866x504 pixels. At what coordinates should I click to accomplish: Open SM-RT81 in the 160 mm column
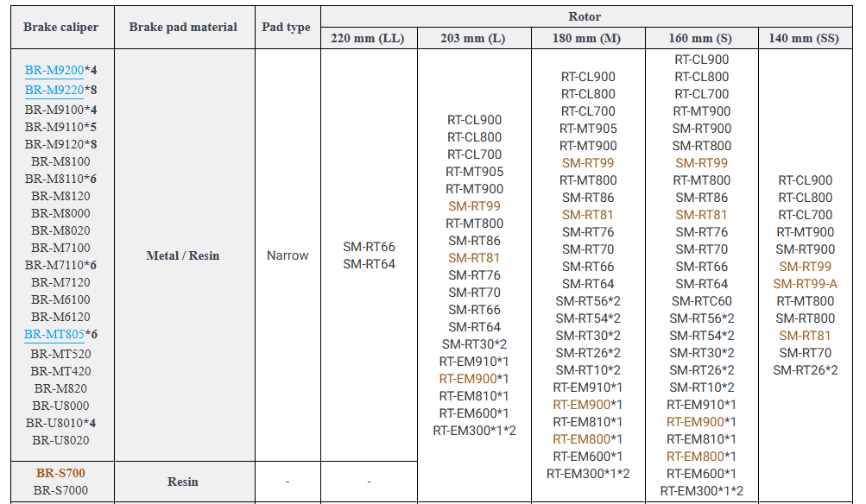[701, 215]
